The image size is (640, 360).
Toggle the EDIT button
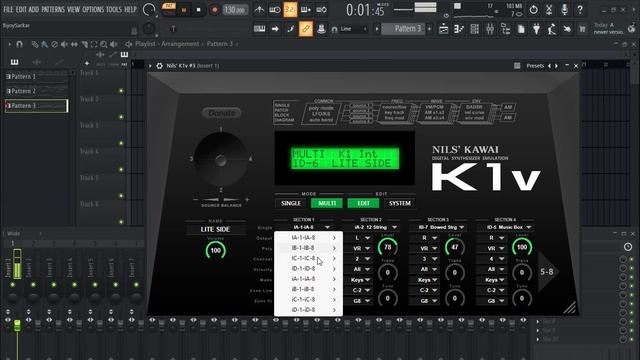click(x=363, y=203)
